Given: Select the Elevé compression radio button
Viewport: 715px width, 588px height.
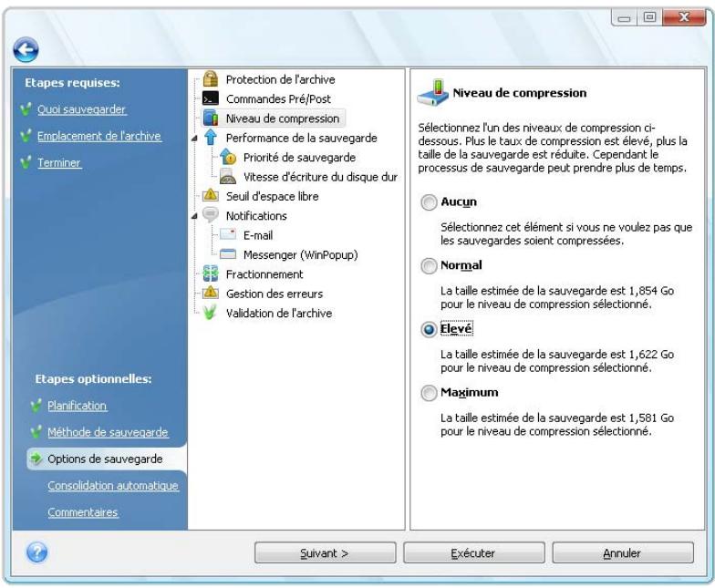Looking at the screenshot, I should [429, 329].
